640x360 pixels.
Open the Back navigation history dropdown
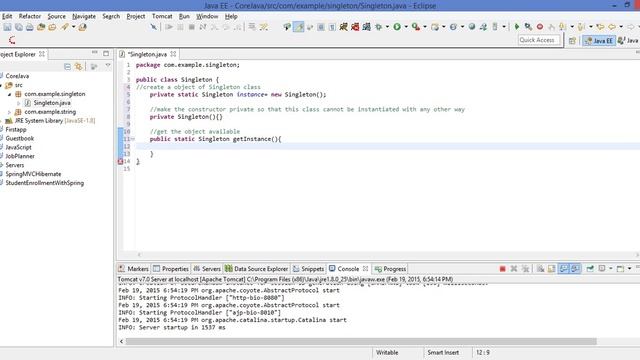tap(621, 27)
